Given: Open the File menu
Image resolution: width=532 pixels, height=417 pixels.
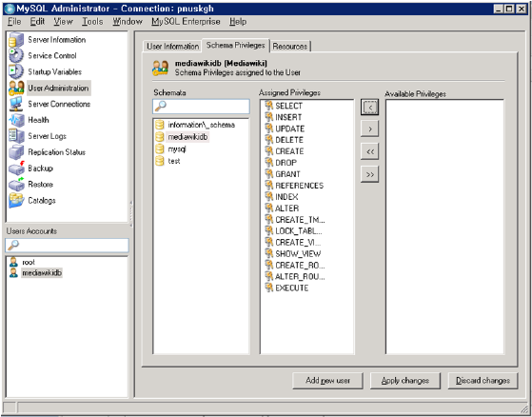Looking at the screenshot, I should 14,21.
